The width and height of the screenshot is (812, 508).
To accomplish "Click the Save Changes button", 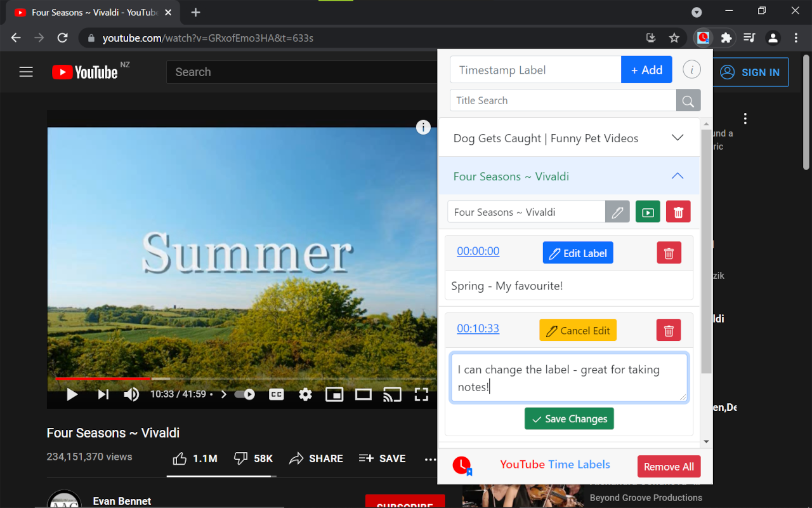I will (569, 418).
